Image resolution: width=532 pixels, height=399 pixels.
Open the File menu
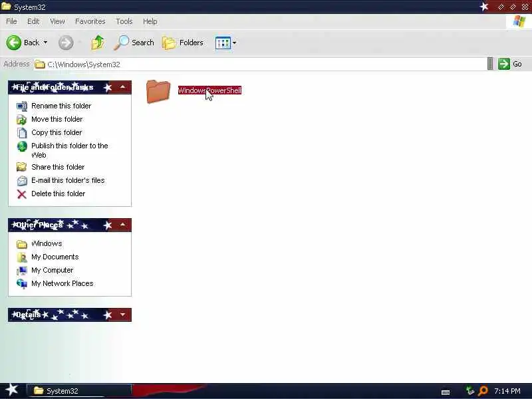pyautogui.click(x=11, y=21)
